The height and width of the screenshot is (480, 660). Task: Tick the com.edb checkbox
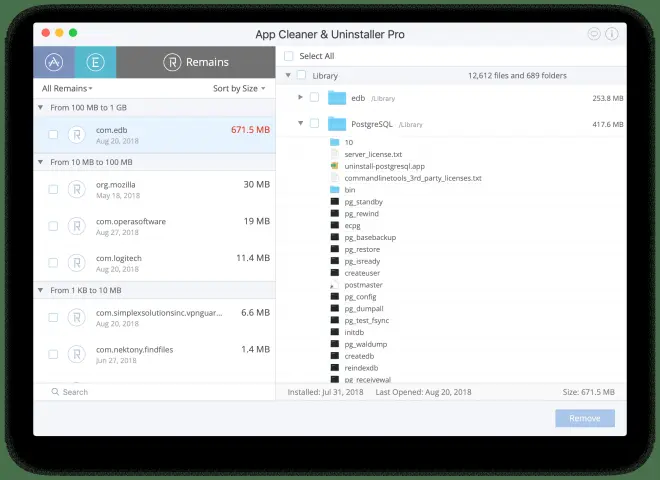(x=53, y=134)
